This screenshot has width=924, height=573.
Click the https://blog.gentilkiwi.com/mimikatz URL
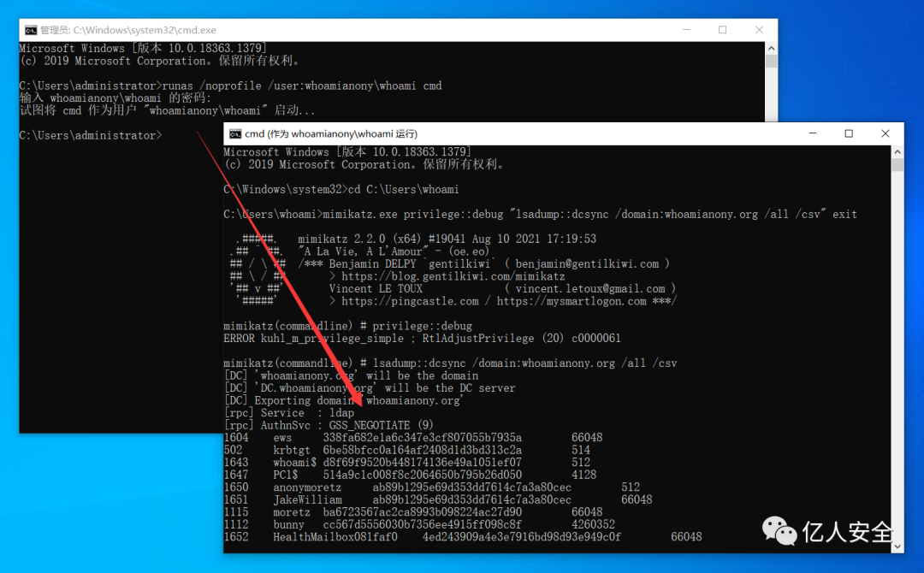[453, 276]
